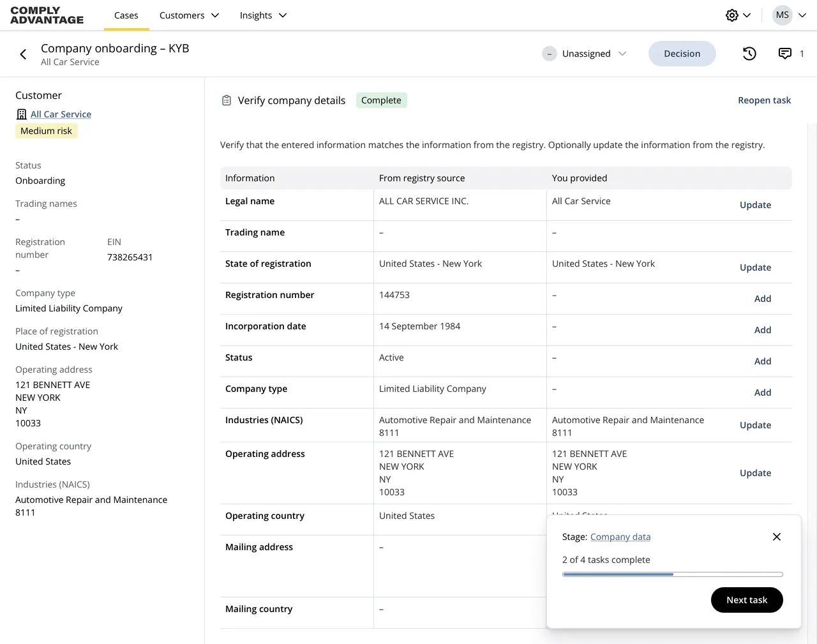Open the Company data stage link

[x=620, y=537]
